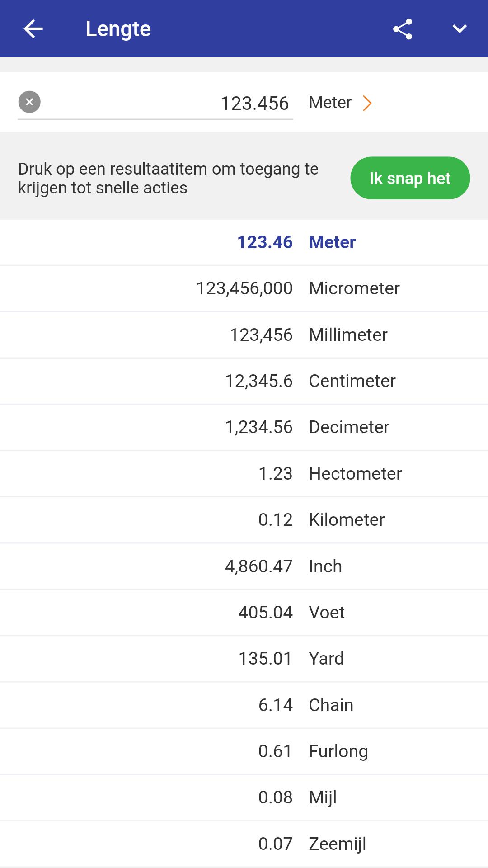Select the Decimeter result row
This screenshot has height=868, width=488.
tap(244, 427)
